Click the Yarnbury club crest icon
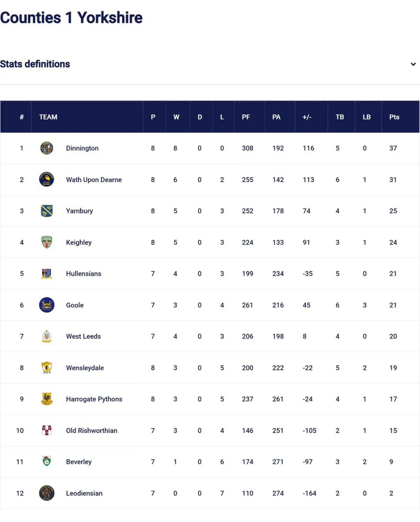The width and height of the screenshot is (420, 522). [47, 211]
